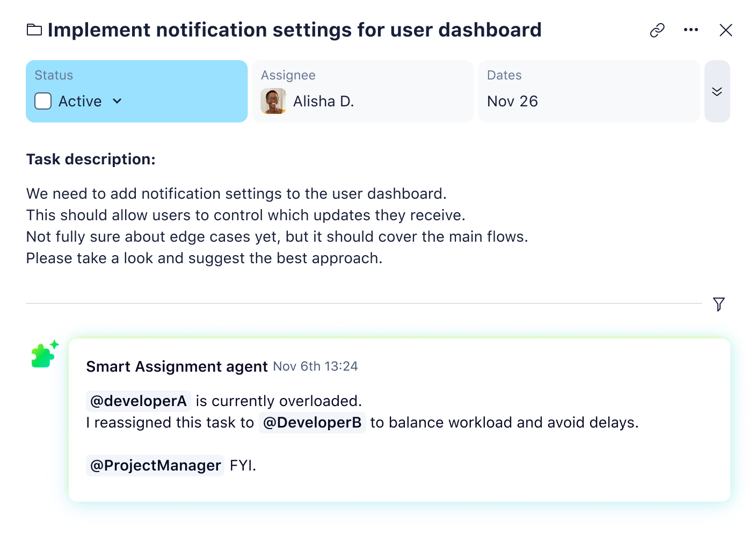Copy the task link
This screenshot has height=550, width=756.
[x=656, y=30]
